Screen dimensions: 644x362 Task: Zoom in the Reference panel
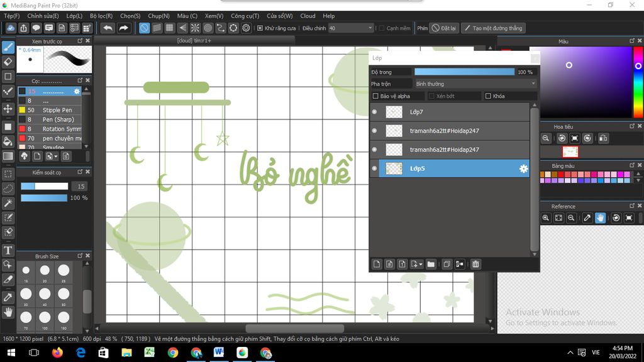(x=545, y=218)
